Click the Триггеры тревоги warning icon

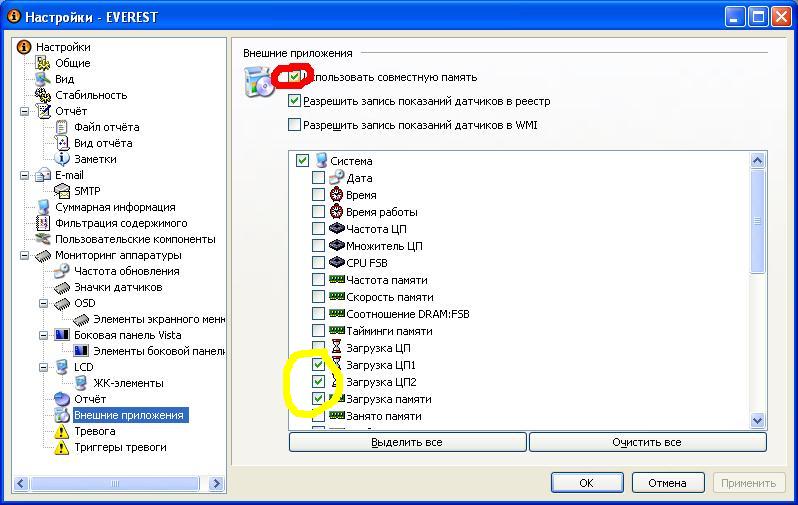point(62,447)
